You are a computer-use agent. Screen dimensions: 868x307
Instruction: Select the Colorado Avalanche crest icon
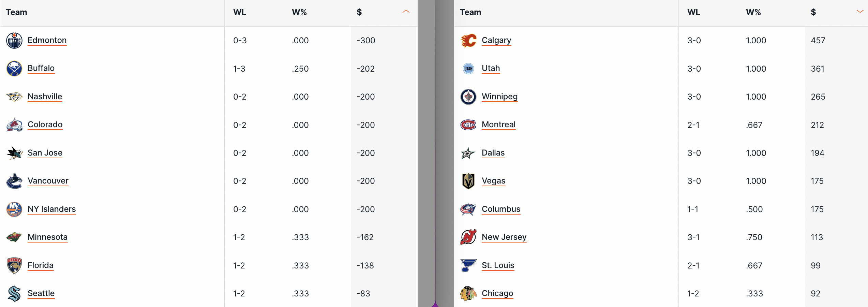coord(14,125)
